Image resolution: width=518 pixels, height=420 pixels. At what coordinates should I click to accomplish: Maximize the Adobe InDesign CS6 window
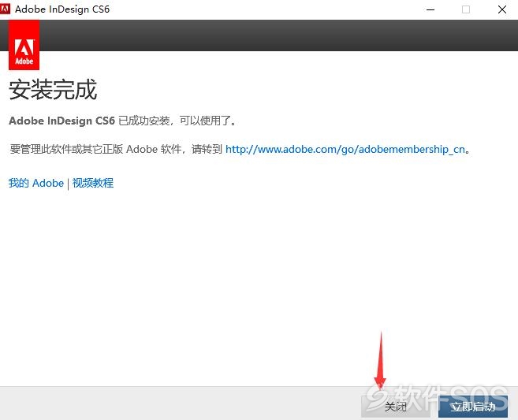click(466, 9)
